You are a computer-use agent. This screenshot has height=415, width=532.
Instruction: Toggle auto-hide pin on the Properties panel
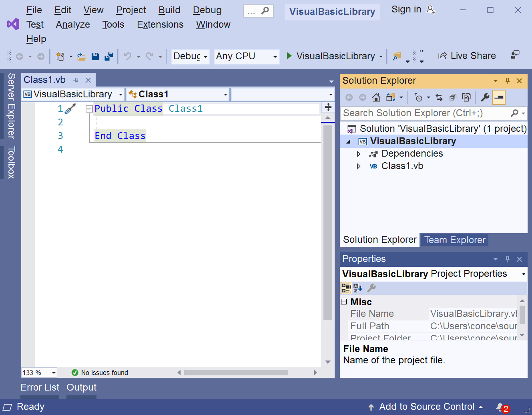(x=508, y=259)
